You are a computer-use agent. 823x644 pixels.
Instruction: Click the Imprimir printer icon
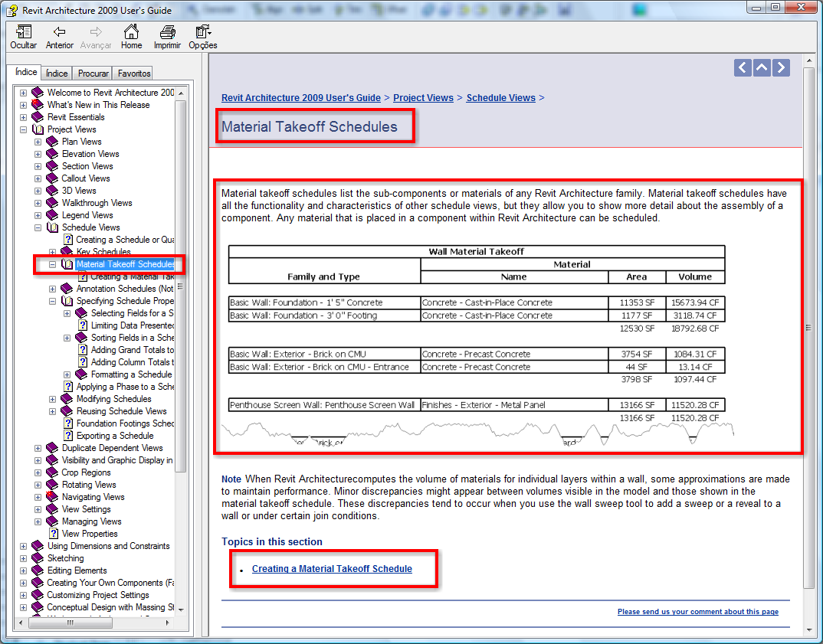click(x=167, y=32)
